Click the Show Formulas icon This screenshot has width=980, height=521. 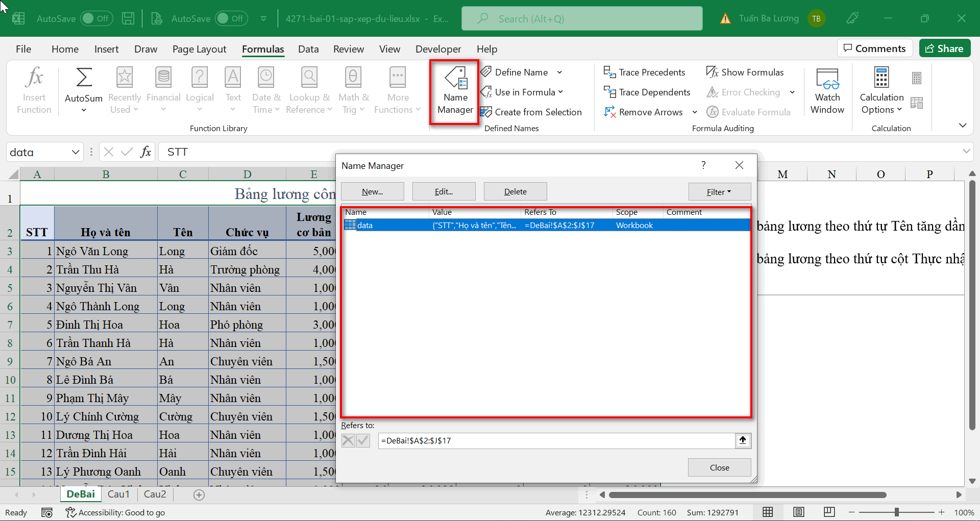pos(713,72)
